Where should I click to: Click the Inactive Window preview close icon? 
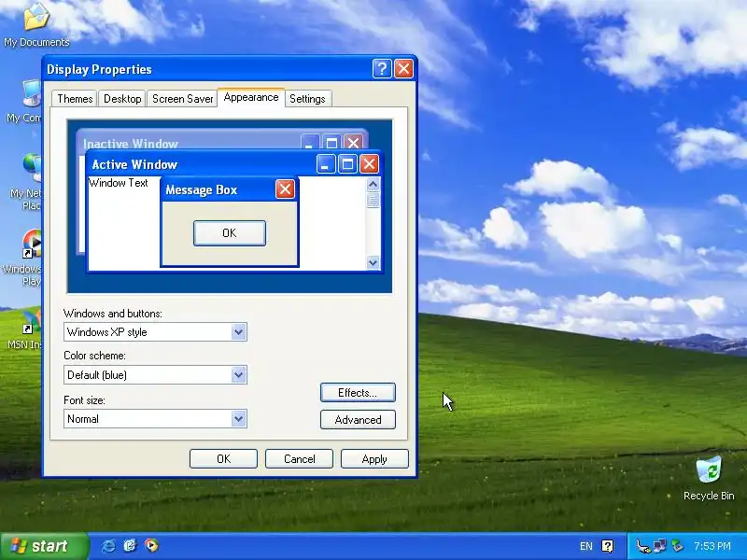click(x=354, y=143)
